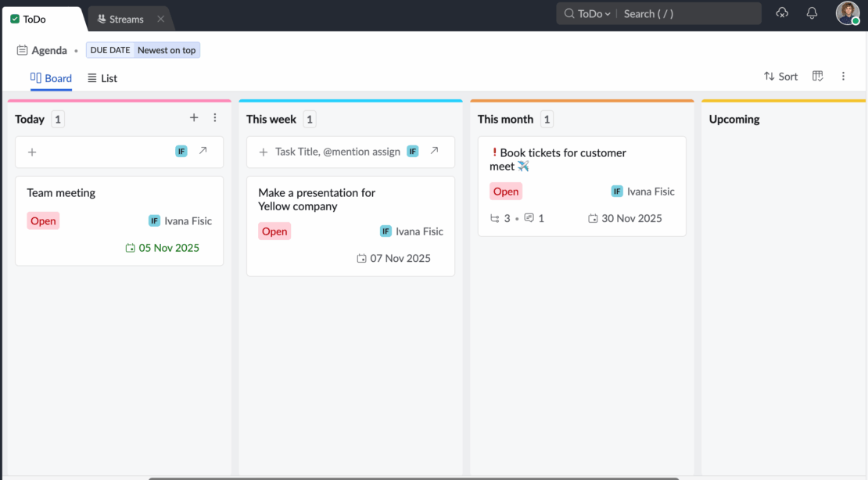The height and width of the screenshot is (480, 868).
Task: Toggle the Open status on Yellow company task
Action: (x=274, y=231)
